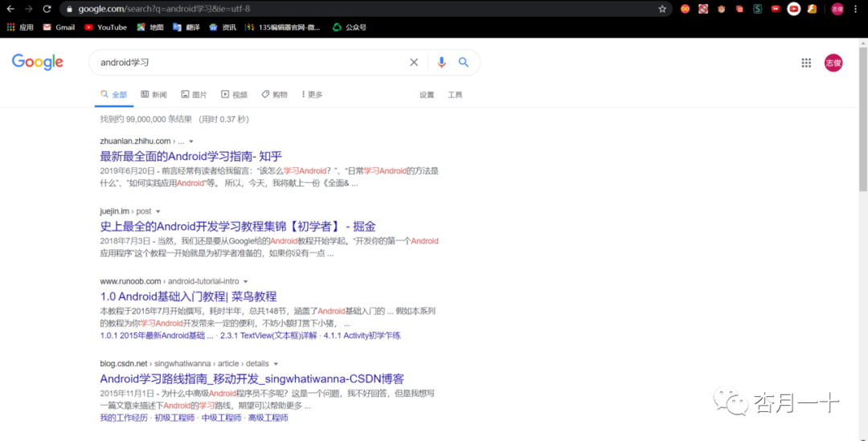Open the green S braces extension
The image size is (868, 441).
pos(757,9)
